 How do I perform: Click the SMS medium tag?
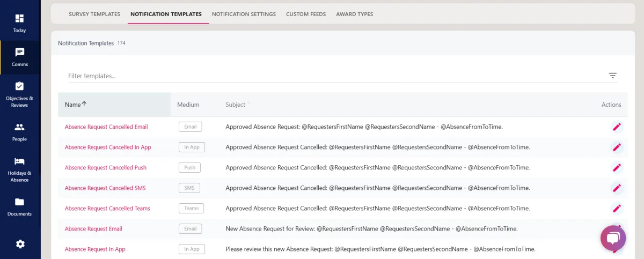tap(189, 188)
